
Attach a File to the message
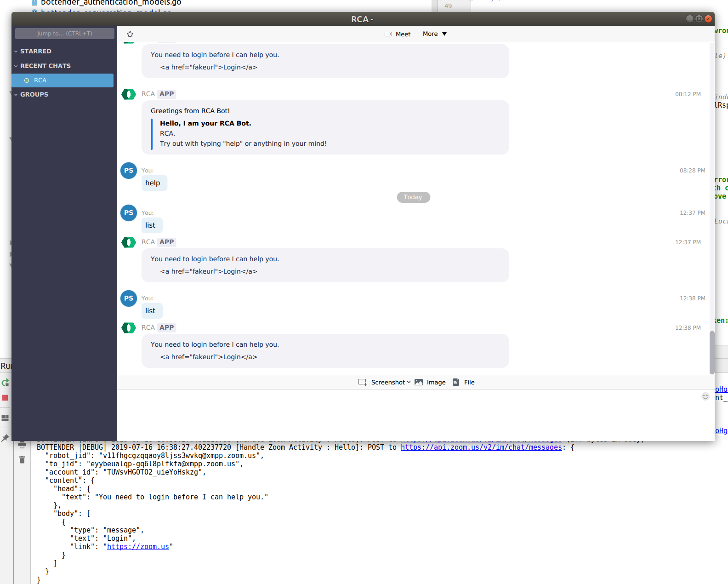(463, 382)
